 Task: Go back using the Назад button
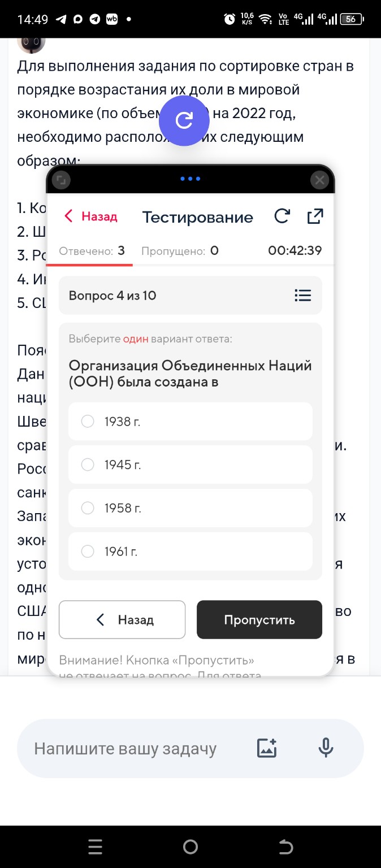click(122, 619)
